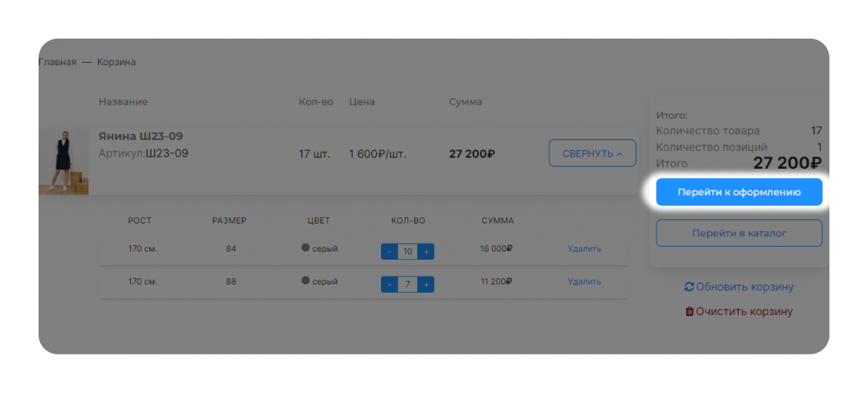Image resolution: width=868 pixels, height=393 pixels.
Task: Decrease quantity for size 88 row
Action: (x=389, y=285)
